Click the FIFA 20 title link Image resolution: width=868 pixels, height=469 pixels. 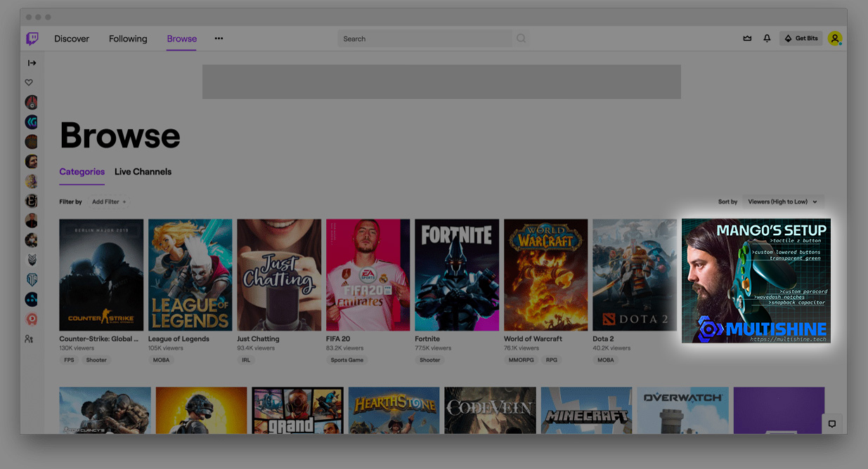click(x=338, y=339)
